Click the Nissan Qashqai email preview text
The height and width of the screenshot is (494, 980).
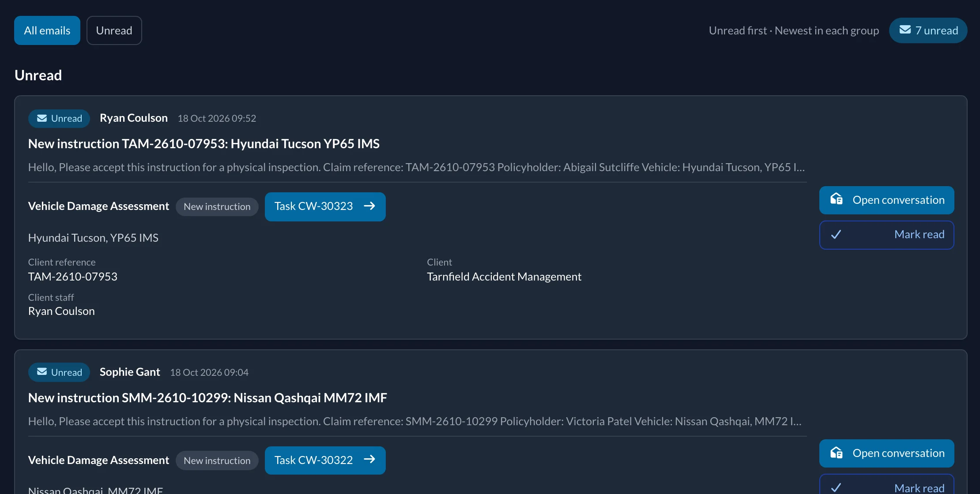pyautogui.click(x=415, y=422)
